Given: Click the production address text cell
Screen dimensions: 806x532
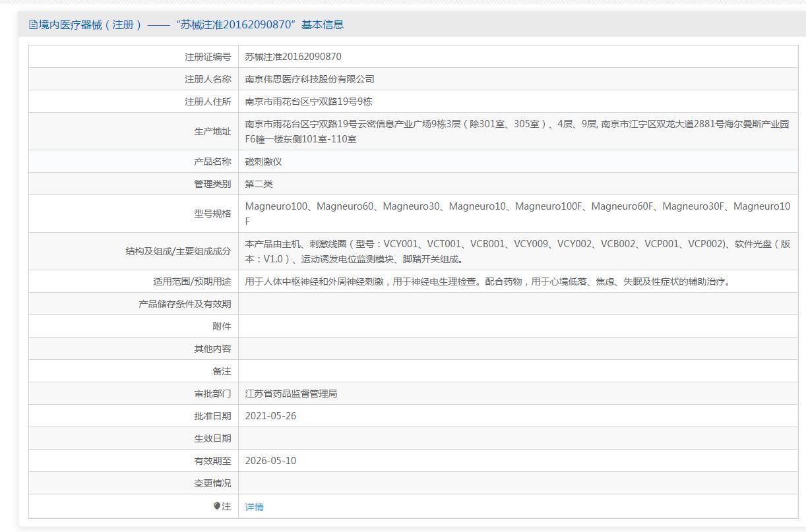Looking at the screenshot, I should pyautogui.click(x=516, y=131).
